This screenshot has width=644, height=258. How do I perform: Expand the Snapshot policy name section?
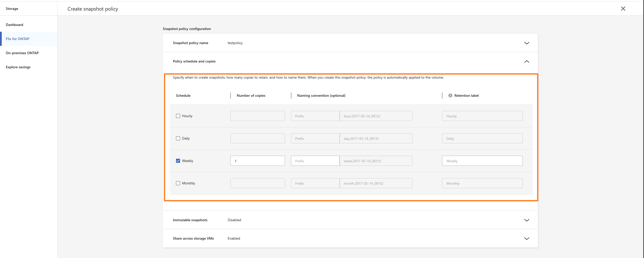[527, 43]
